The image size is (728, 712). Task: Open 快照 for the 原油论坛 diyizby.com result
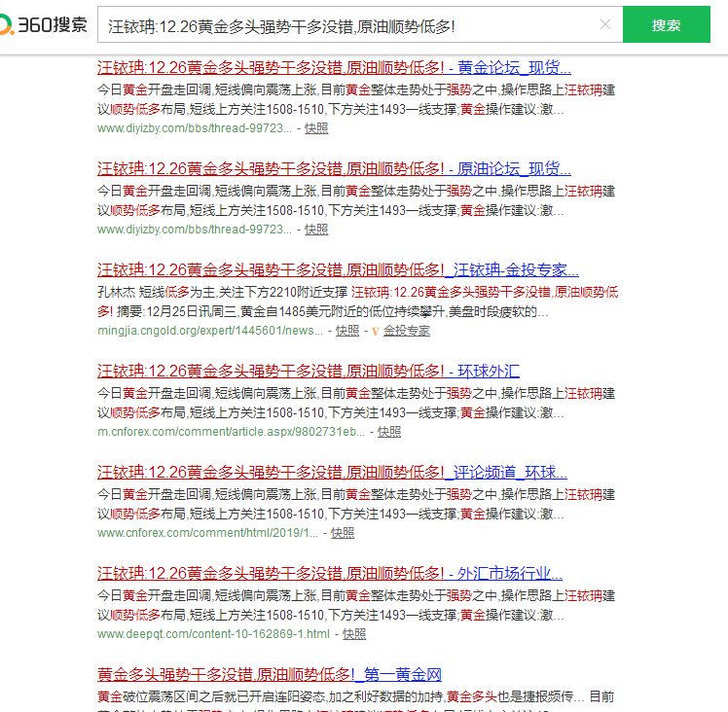pyautogui.click(x=316, y=230)
